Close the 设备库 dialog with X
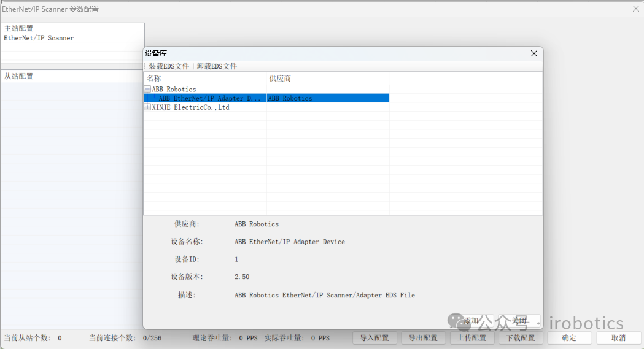Image resolution: width=644 pixels, height=349 pixels. pyautogui.click(x=534, y=53)
